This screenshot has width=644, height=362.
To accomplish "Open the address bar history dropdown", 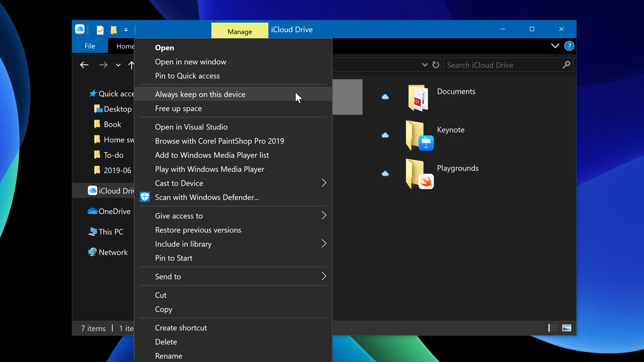I will [x=425, y=65].
